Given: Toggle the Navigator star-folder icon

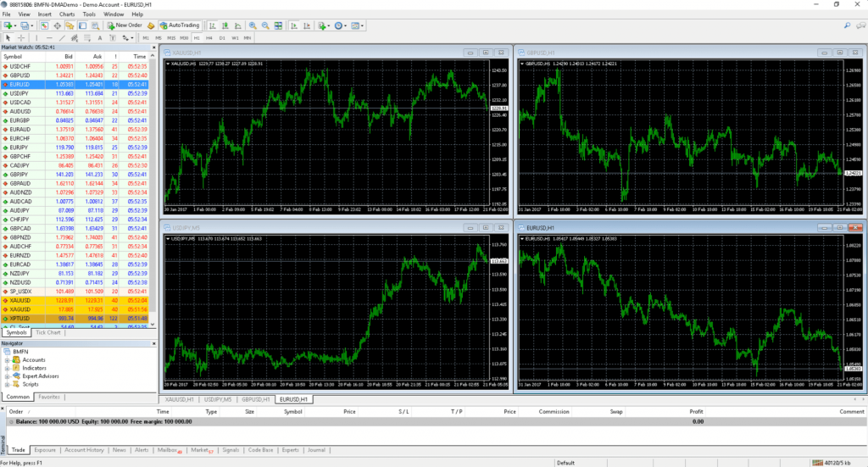Looking at the screenshot, I should [70, 25].
